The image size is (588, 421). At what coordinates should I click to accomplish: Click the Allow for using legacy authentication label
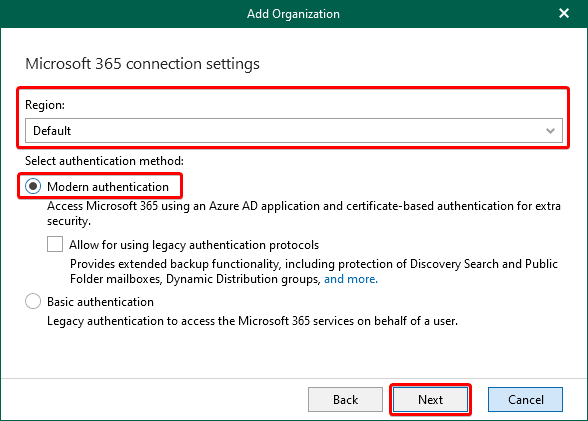[194, 245]
